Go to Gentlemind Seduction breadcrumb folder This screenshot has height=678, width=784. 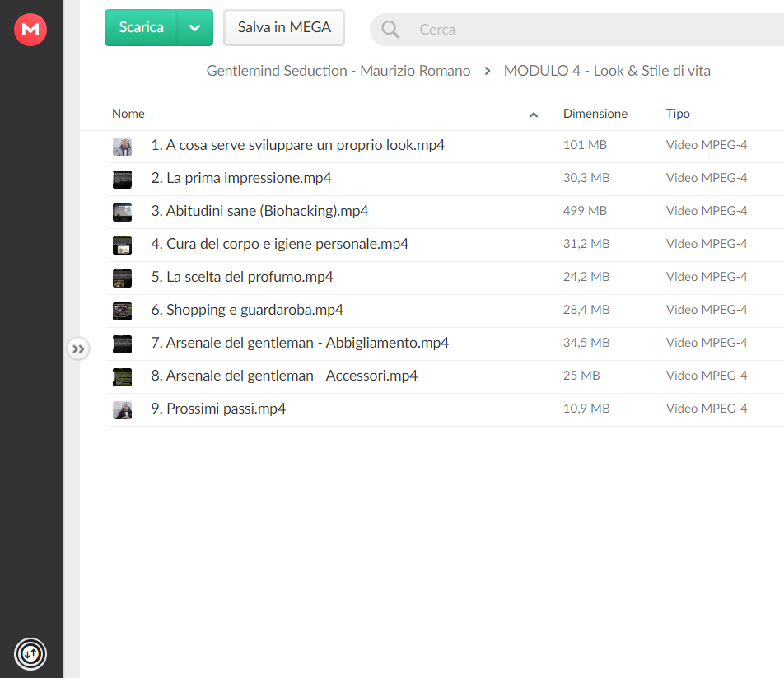[338, 71]
